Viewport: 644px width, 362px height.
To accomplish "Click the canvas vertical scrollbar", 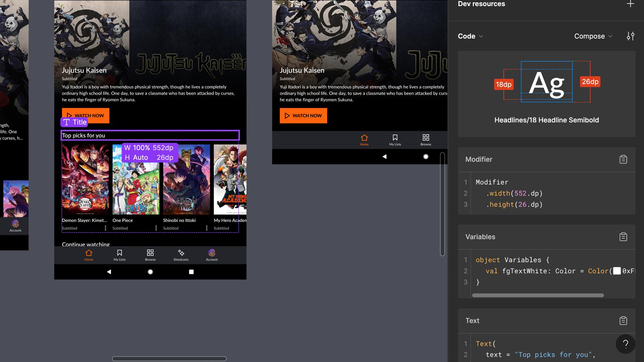I will (x=442, y=204).
